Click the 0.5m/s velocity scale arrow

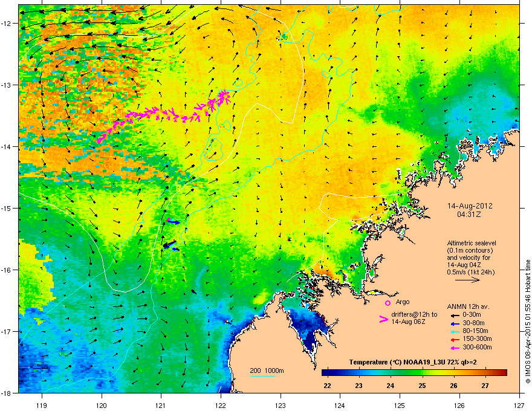click(x=467, y=280)
